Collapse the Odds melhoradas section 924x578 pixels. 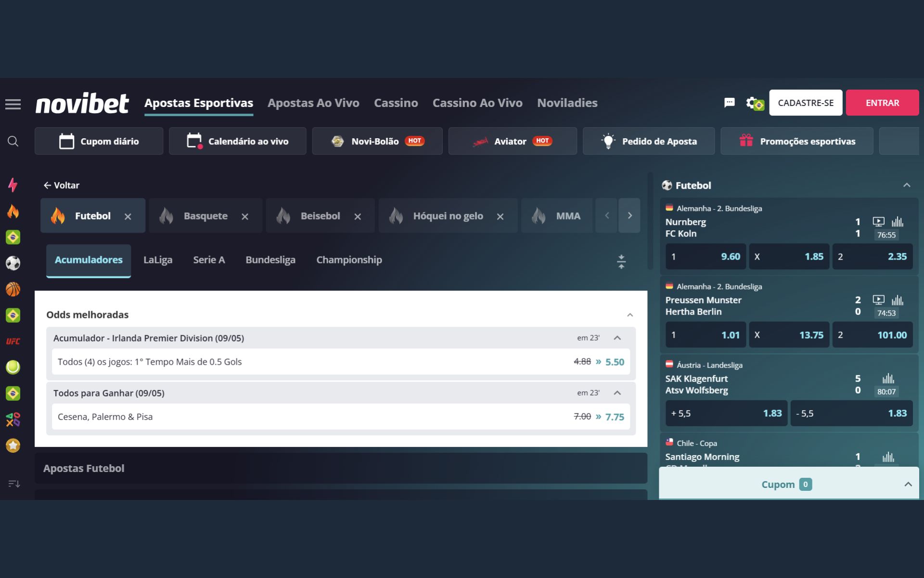pos(629,314)
